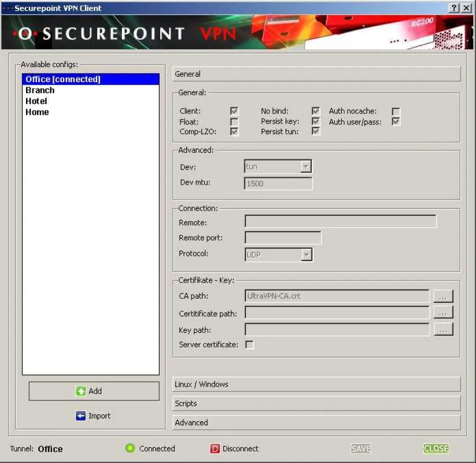476x463 pixels.
Task: Click the red Disconnect icon
Action: point(215,449)
